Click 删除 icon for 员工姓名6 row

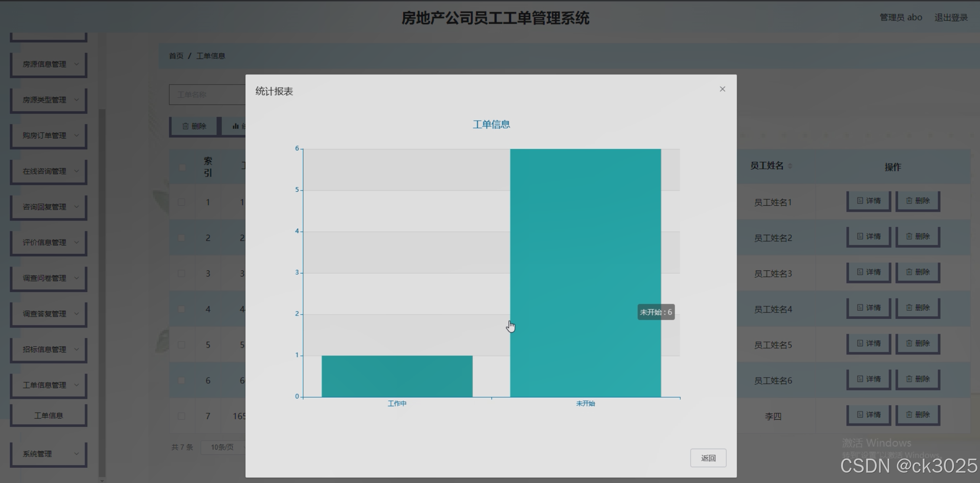pos(909,379)
